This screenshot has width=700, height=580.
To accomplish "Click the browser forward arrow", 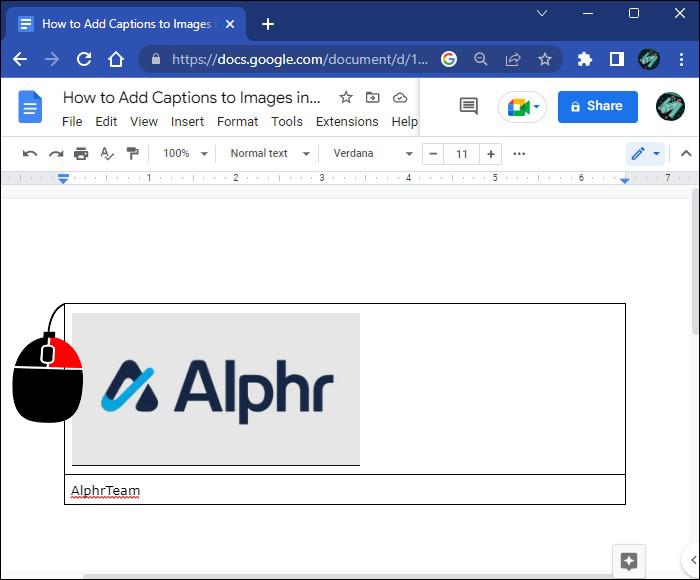I will pos(52,59).
